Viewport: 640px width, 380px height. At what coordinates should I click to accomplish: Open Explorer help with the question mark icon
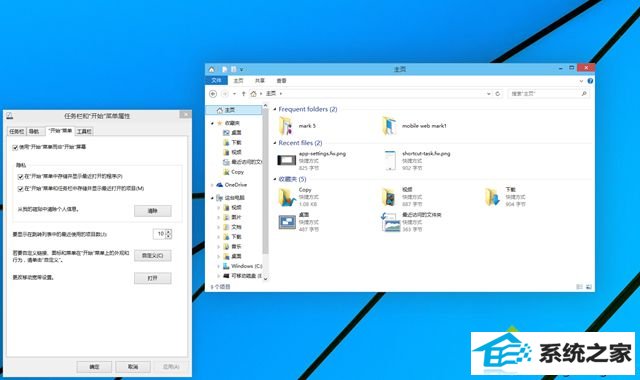pyautogui.click(x=590, y=81)
